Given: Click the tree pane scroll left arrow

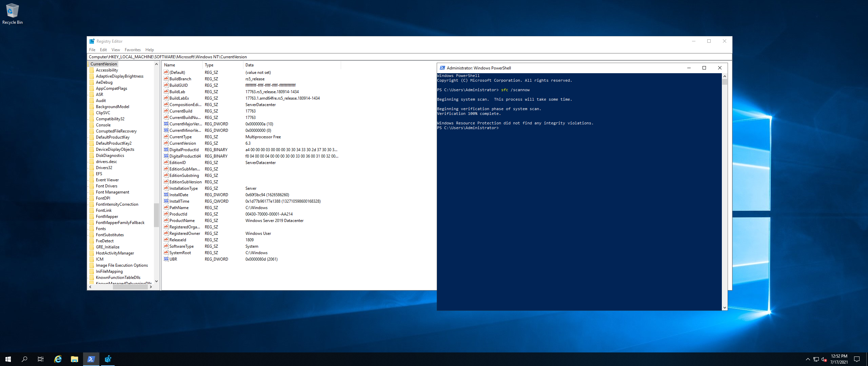Looking at the screenshot, I should click(x=90, y=287).
